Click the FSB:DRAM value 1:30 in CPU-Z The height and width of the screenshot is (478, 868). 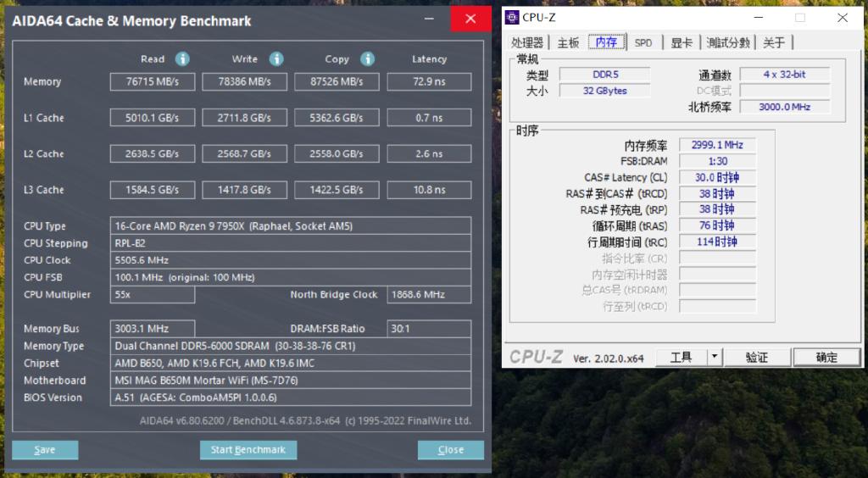point(717,161)
